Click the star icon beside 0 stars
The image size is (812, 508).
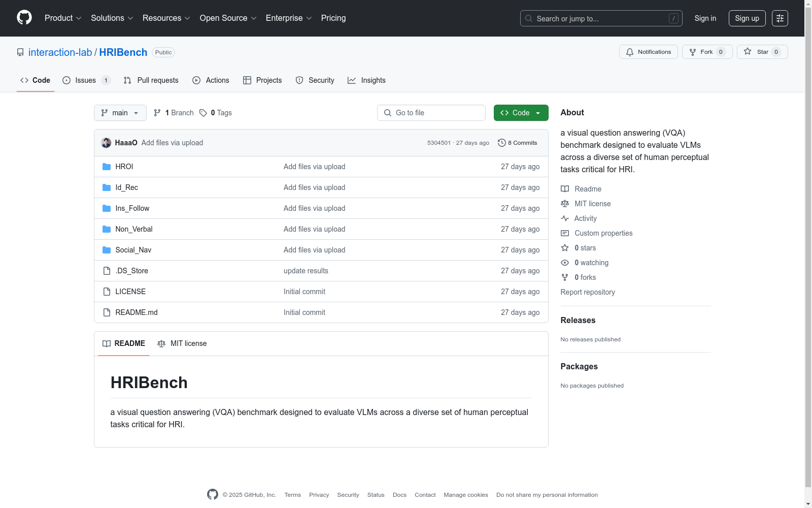point(565,248)
